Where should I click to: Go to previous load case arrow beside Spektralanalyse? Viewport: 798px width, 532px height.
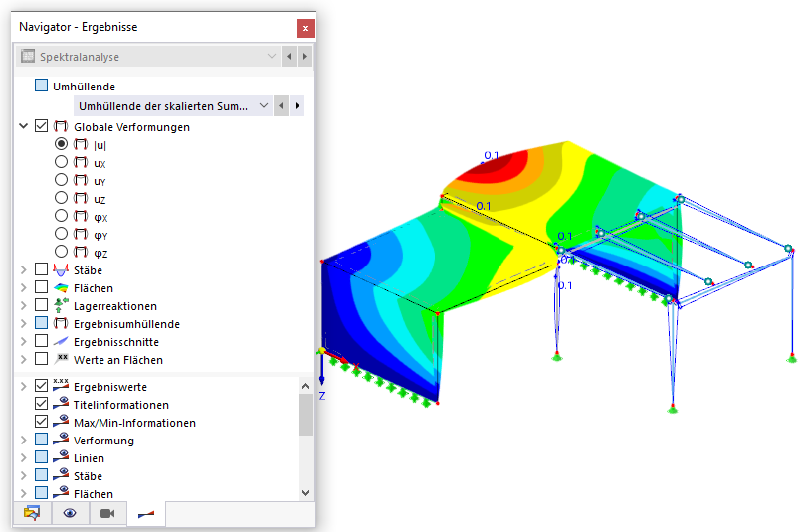point(289,56)
